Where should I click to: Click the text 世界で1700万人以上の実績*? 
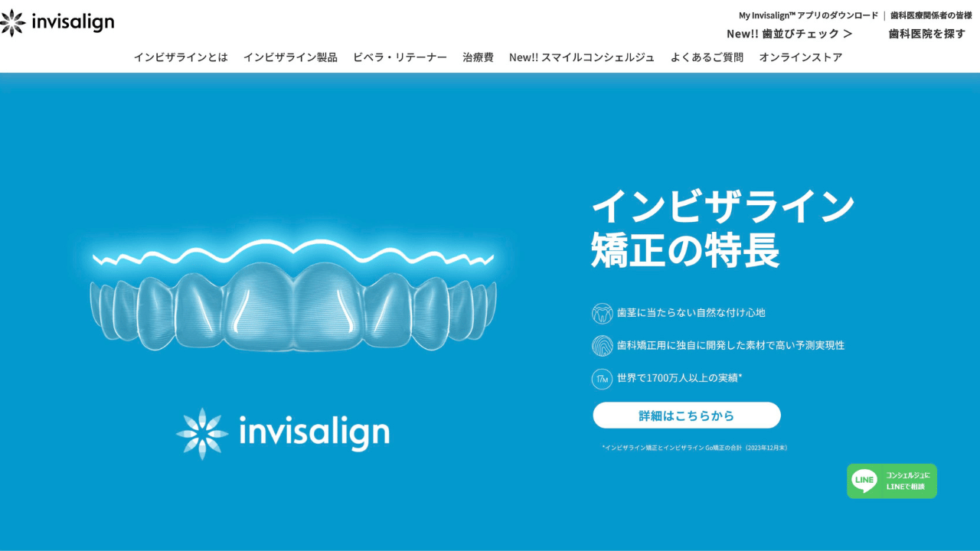pos(680,378)
